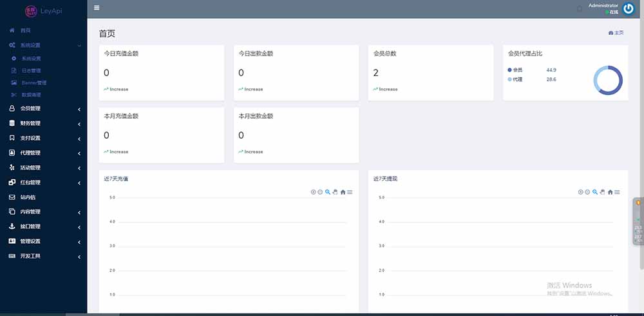
Task: Toggle the 代理 series in the donut legend
Action: 518,79
